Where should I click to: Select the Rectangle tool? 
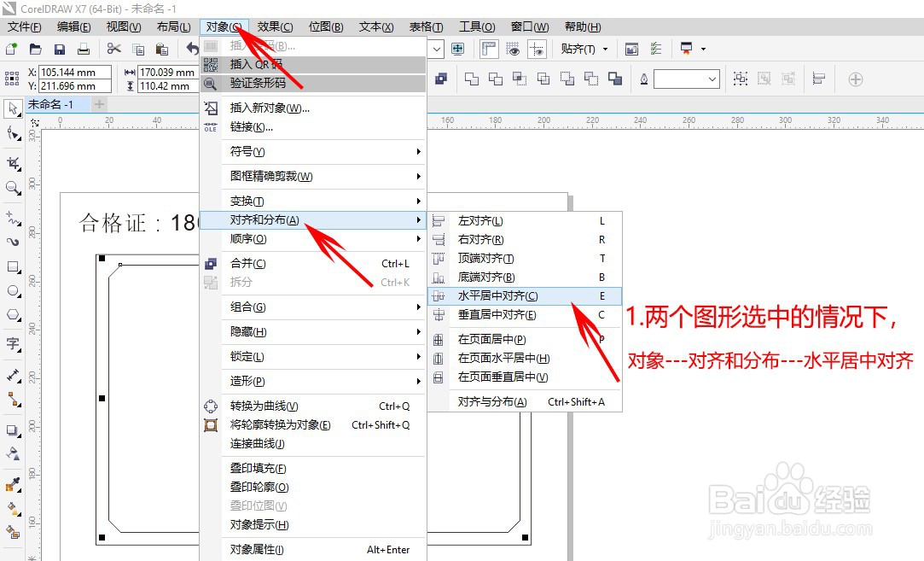click(x=13, y=266)
